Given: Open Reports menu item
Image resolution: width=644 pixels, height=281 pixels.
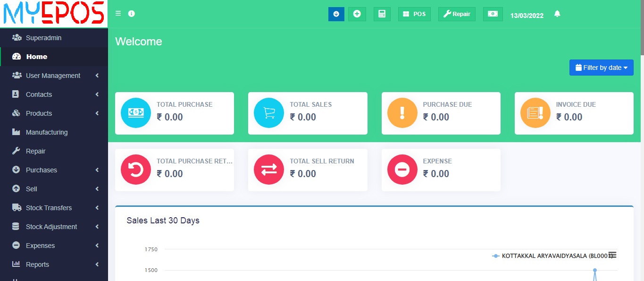Looking at the screenshot, I should tap(54, 264).
